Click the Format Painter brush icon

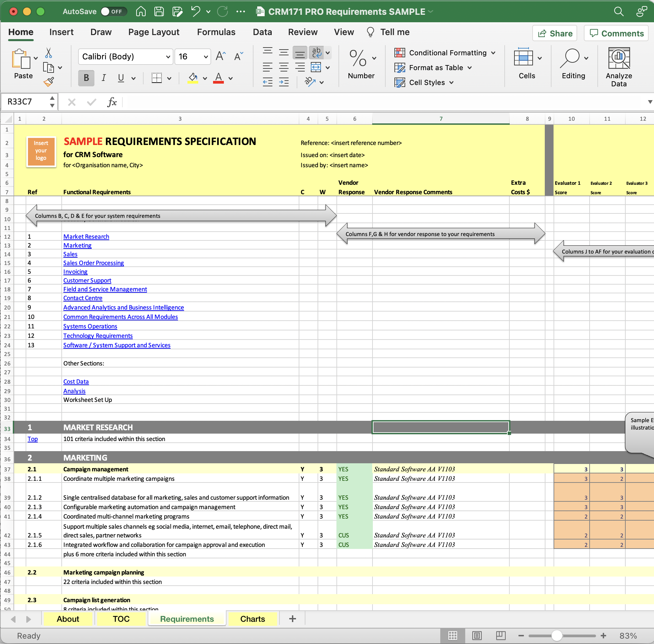49,82
